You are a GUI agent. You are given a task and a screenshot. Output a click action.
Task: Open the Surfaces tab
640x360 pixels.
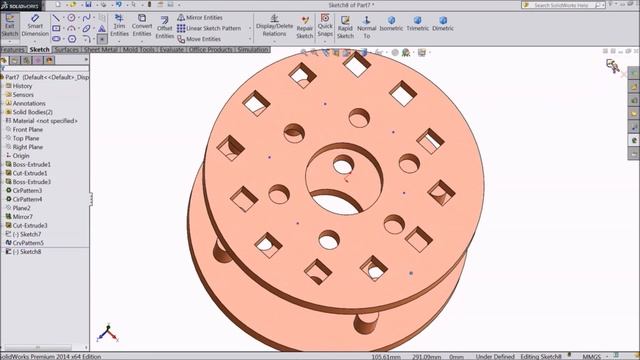[67, 50]
